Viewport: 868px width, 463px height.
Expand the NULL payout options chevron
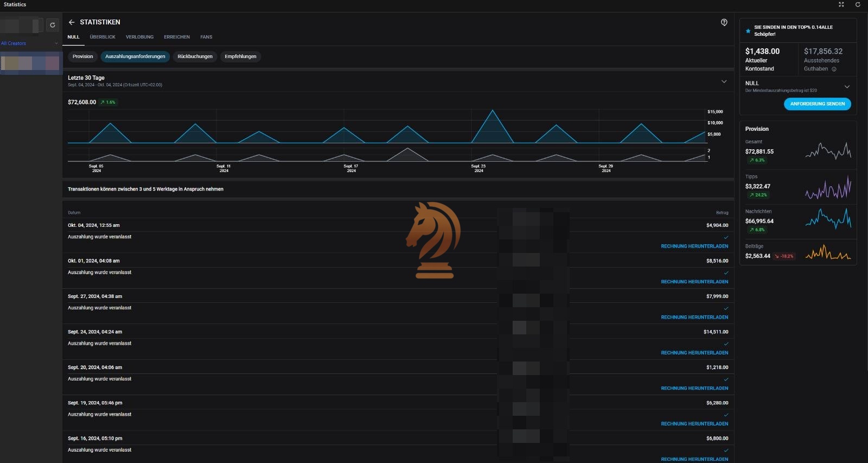click(847, 87)
